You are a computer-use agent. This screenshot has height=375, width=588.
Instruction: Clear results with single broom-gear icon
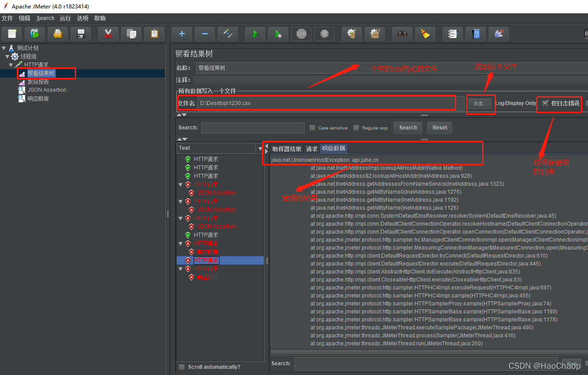352,34
